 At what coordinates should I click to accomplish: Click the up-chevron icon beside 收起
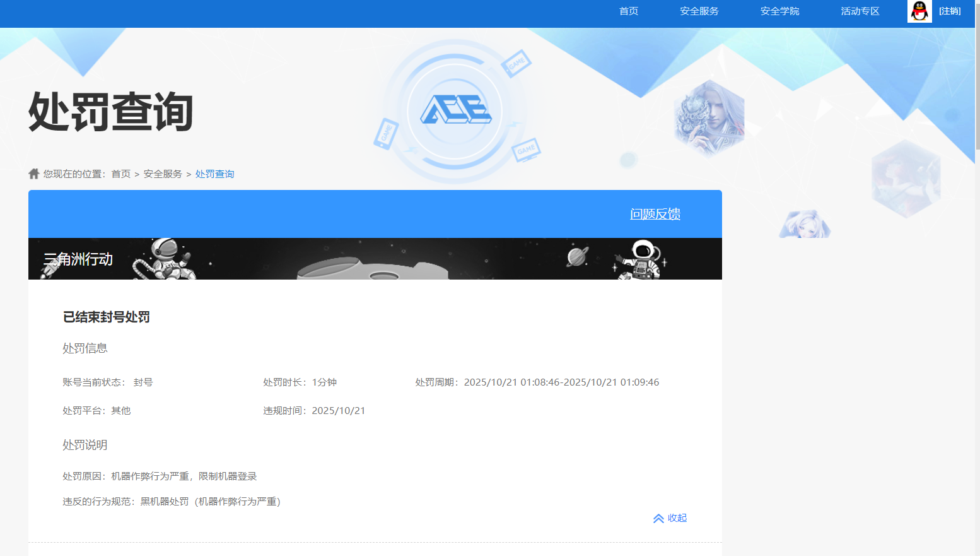[658, 518]
